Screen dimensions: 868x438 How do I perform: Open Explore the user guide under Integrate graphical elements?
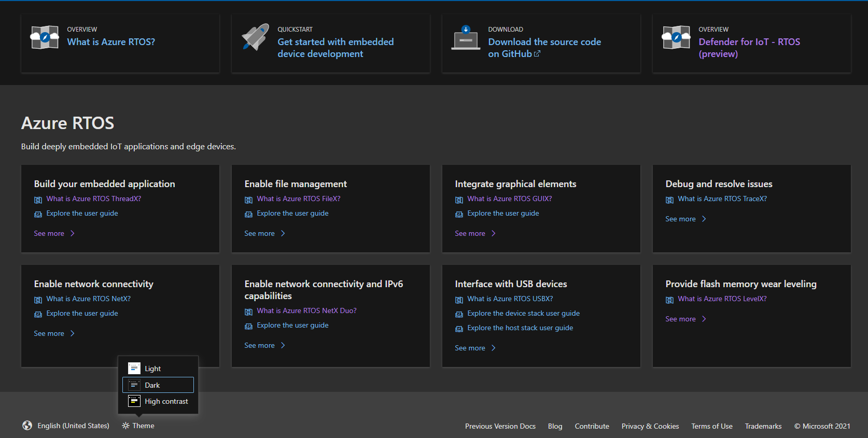point(503,213)
